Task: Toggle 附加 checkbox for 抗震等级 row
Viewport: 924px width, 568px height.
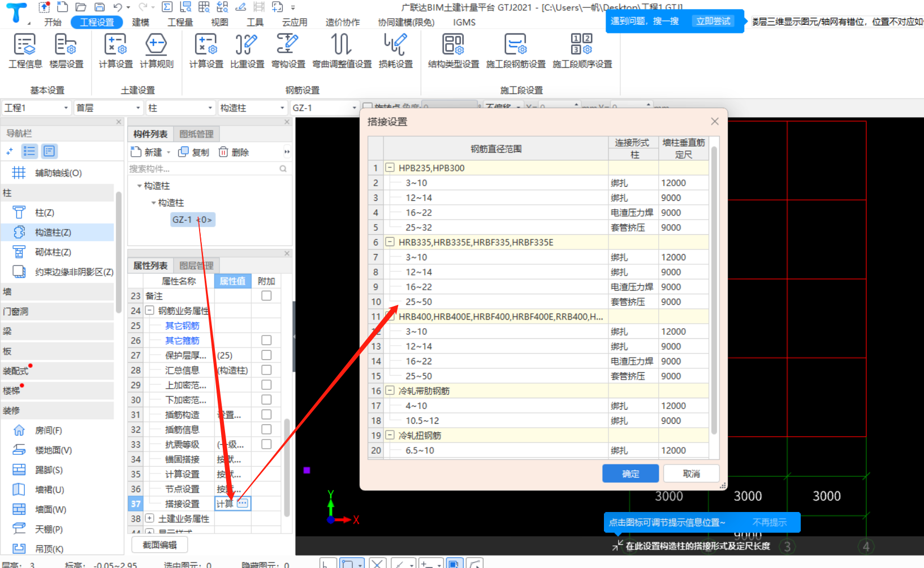Action: (x=266, y=444)
